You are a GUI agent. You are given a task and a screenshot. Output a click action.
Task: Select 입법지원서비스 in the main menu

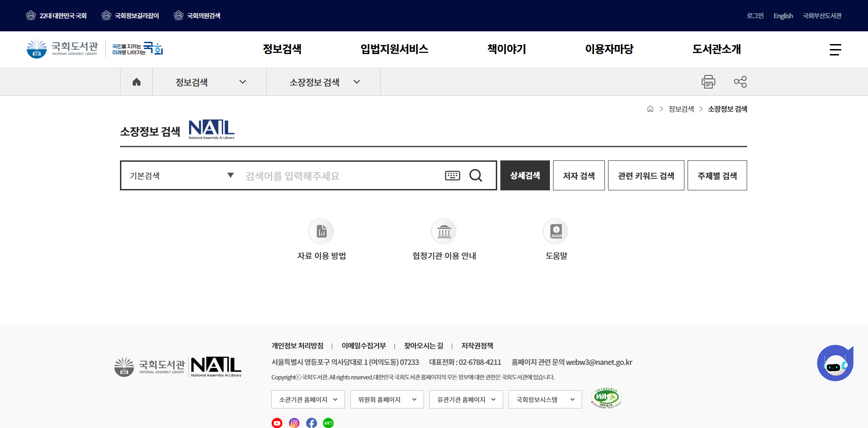pos(394,49)
